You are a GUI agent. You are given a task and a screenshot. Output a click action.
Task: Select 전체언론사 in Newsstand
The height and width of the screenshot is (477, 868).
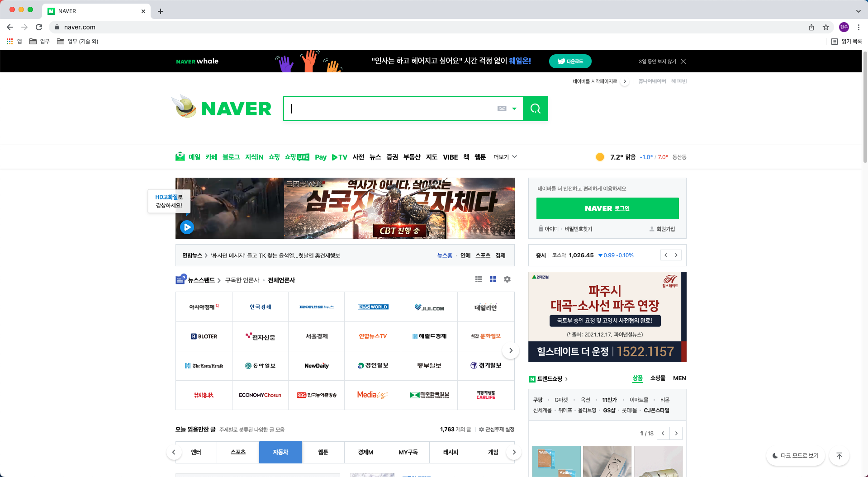click(x=281, y=280)
